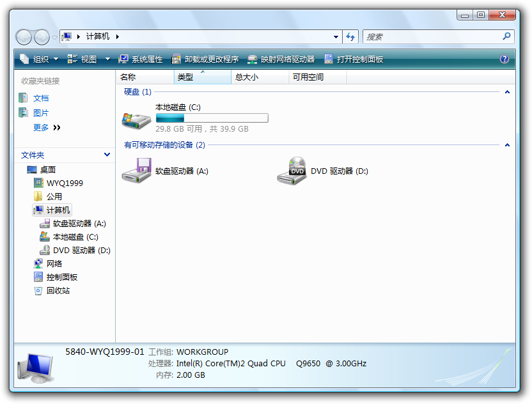Click the 视图 toolbar button
532x404 pixels.
coord(82,59)
